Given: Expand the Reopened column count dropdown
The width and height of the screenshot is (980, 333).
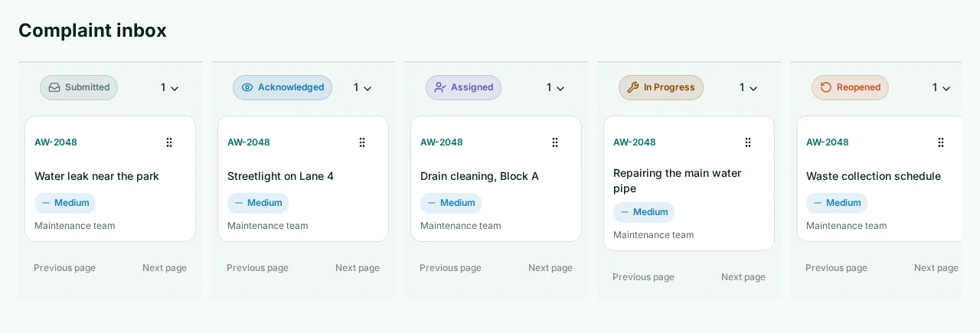Looking at the screenshot, I should pyautogui.click(x=941, y=88).
